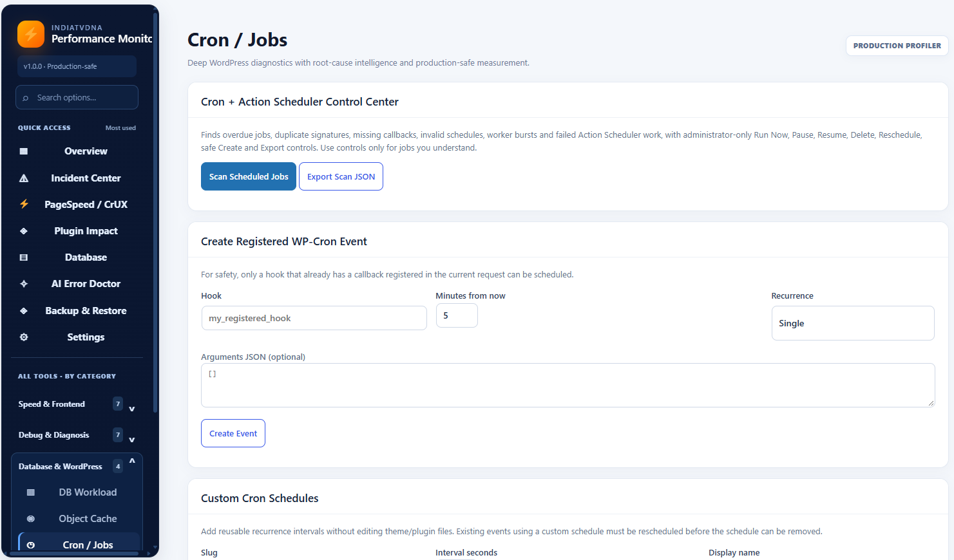Click the 'Recurrence' field label
954x560 pixels.
coord(792,296)
